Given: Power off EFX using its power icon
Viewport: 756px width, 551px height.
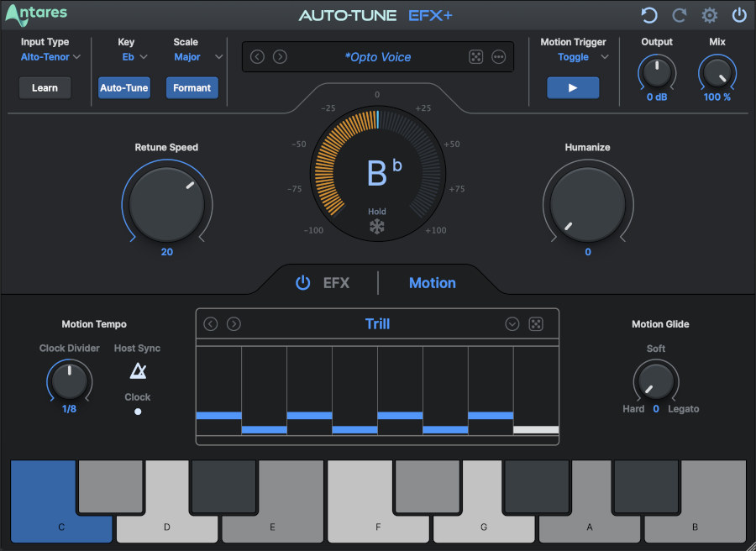Looking at the screenshot, I should click(303, 283).
